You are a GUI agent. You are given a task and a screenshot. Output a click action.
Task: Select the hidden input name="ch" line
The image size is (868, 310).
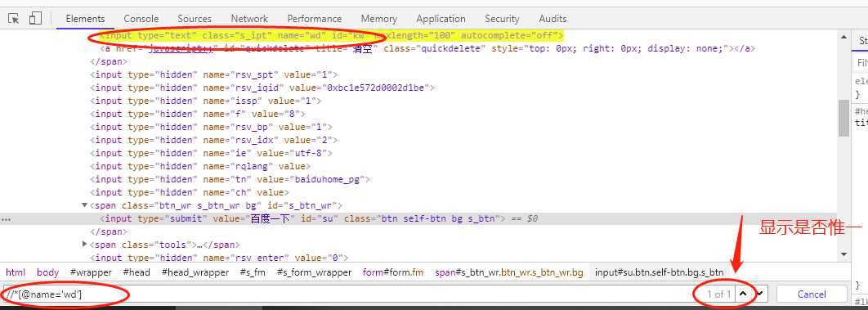190,193
